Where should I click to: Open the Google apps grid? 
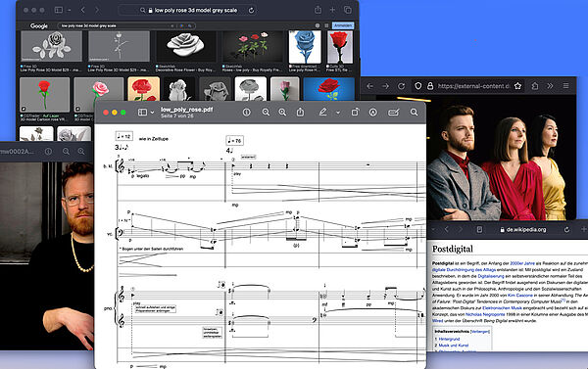pos(326,25)
